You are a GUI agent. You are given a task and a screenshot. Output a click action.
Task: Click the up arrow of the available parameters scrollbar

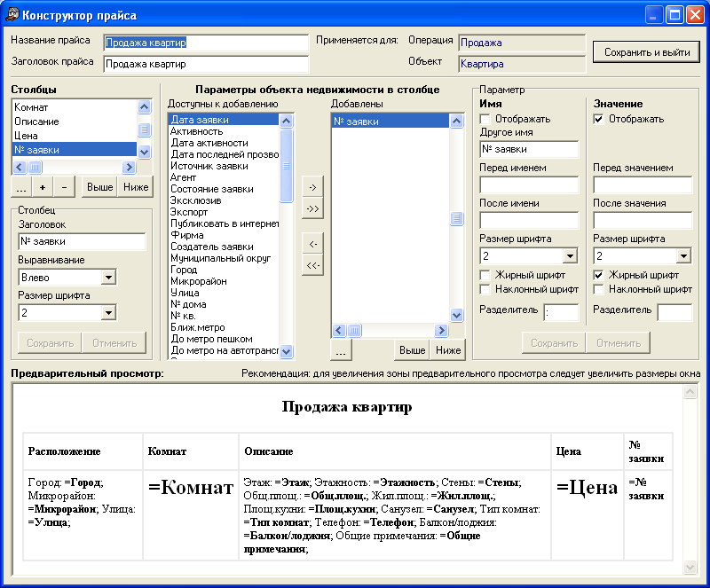point(286,121)
